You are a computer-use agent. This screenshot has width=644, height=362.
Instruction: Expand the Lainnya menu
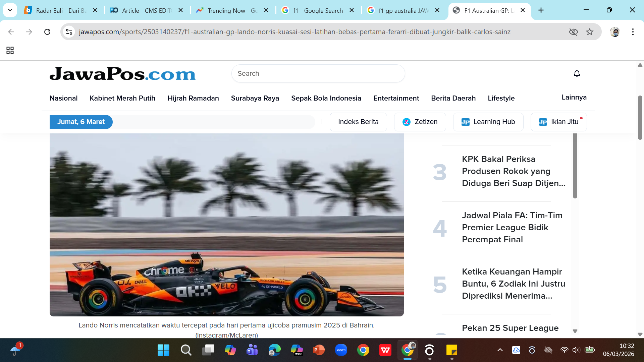pos(574,97)
